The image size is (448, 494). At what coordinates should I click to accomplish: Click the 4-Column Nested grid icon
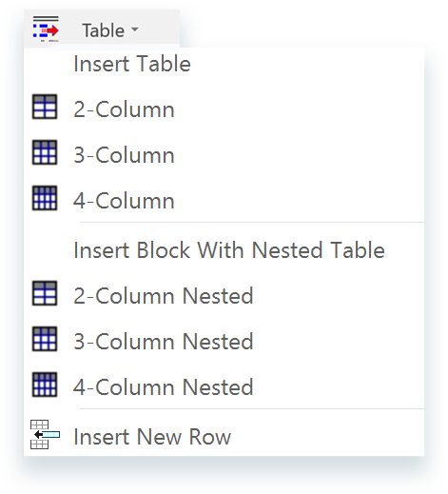[45, 385]
